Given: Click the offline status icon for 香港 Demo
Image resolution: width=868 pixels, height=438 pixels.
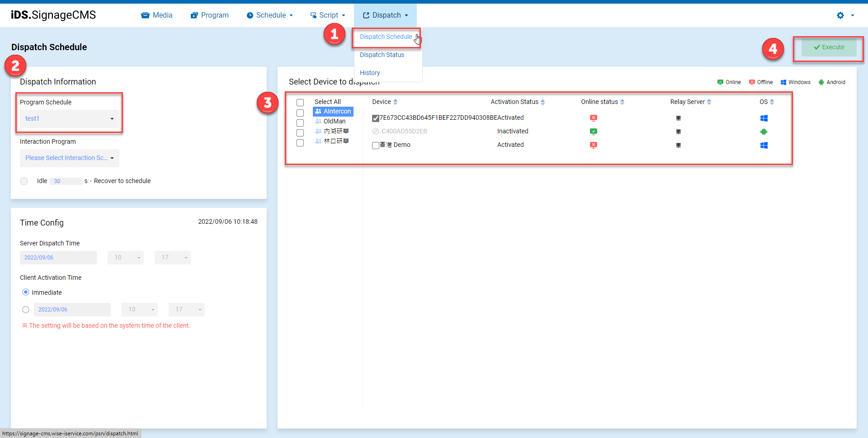Looking at the screenshot, I should pos(594,145).
